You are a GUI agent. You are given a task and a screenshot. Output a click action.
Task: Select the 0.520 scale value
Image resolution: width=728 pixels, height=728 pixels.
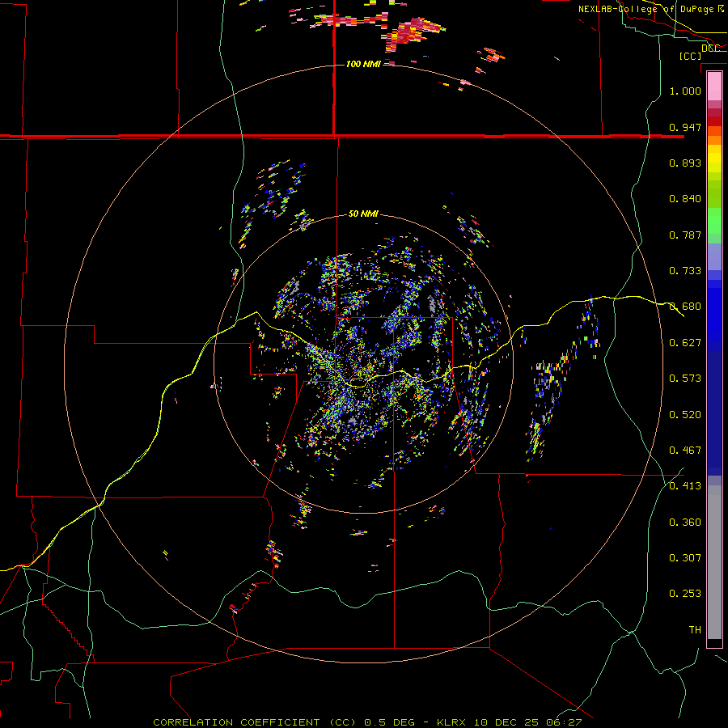685,415
